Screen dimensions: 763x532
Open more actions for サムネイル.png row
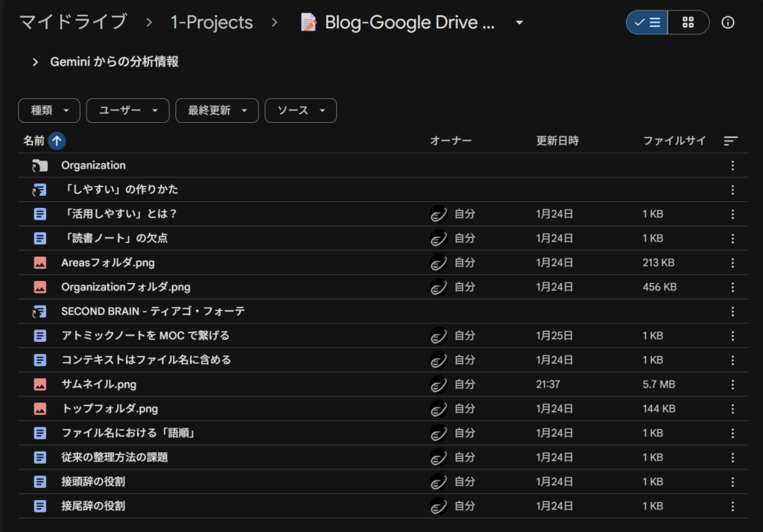pos(732,384)
